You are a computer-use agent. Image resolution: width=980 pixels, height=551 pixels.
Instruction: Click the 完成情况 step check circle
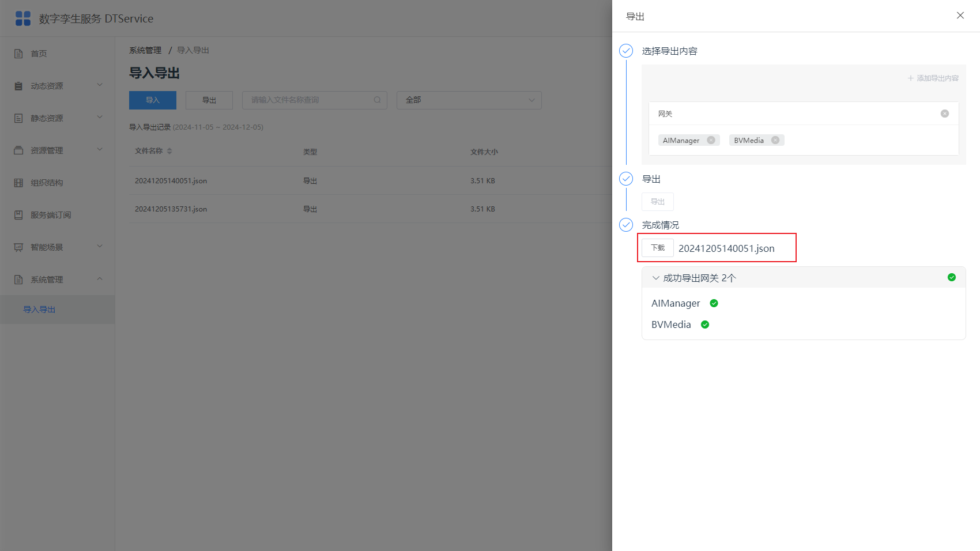tap(626, 225)
